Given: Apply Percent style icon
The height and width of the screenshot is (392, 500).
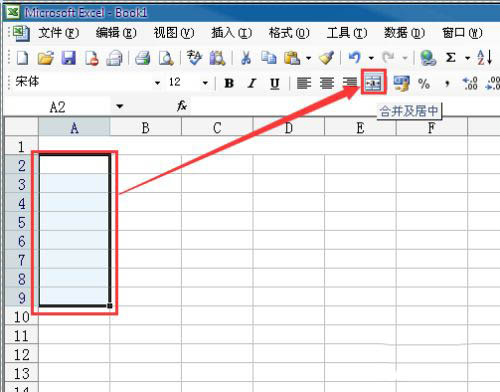Looking at the screenshot, I should (x=424, y=84).
